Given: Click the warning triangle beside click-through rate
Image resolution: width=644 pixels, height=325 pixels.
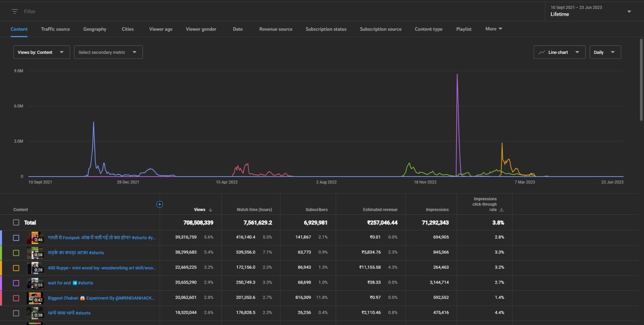Looking at the screenshot, I should 502,210.
